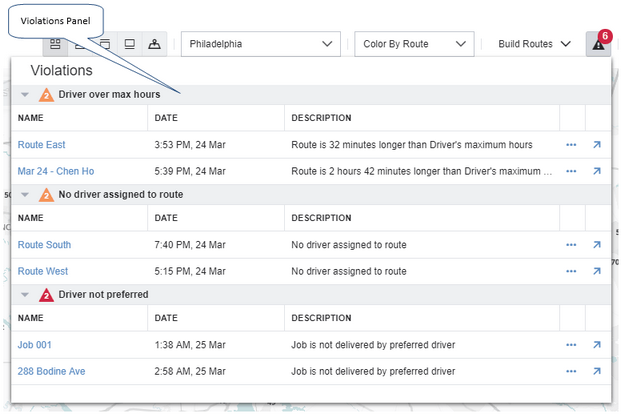Screen dimensions: 621x414
Task: Open the Route West link
Action: coord(43,271)
